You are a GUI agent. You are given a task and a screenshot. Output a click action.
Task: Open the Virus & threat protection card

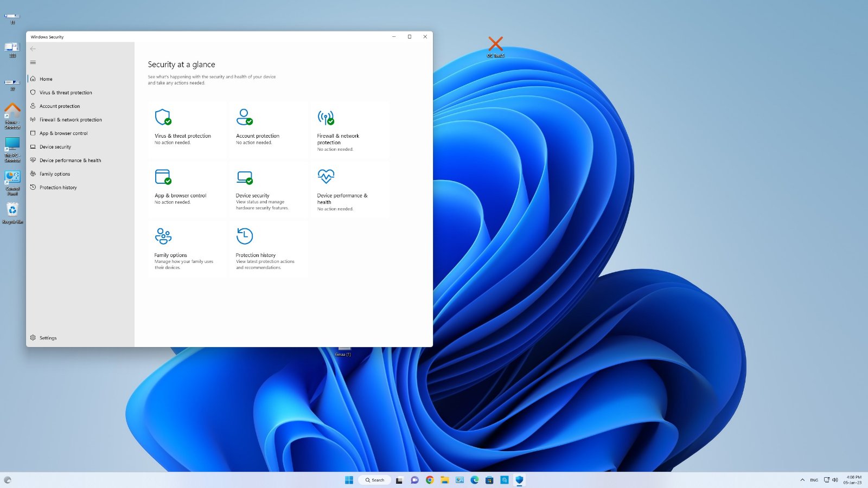[187, 129]
